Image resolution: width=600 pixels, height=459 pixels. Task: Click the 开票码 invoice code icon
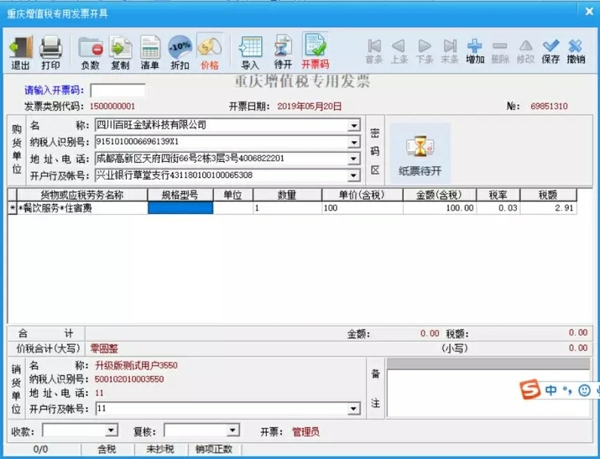coord(315,50)
